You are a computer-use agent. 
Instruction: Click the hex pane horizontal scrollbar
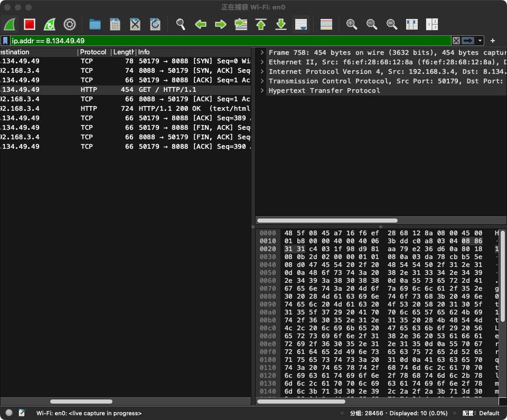pyautogui.click(x=301, y=402)
